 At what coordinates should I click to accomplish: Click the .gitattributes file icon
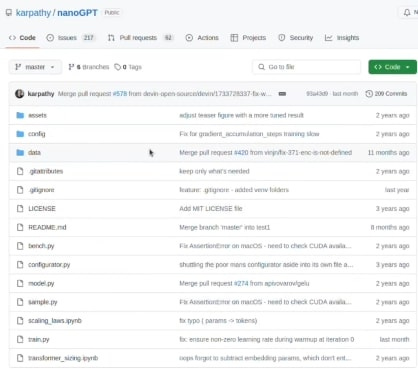click(x=20, y=171)
